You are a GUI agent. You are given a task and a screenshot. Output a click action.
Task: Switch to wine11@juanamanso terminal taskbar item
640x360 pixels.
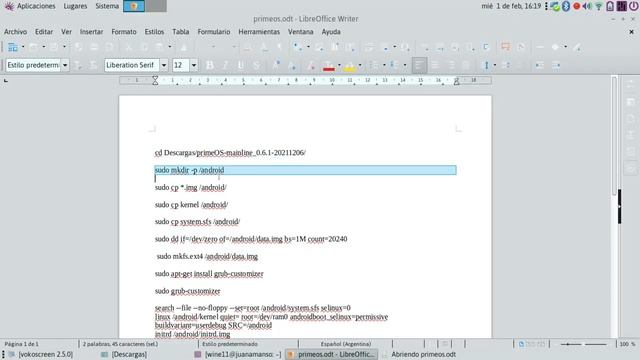(x=238, y=354)
